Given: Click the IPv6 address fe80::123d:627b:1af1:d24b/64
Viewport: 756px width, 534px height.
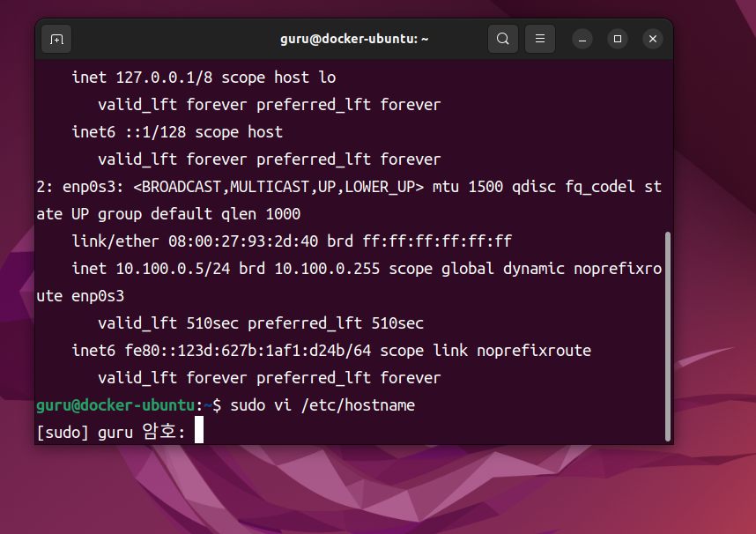Looking at the screenshot, I should tap(248, 350).
